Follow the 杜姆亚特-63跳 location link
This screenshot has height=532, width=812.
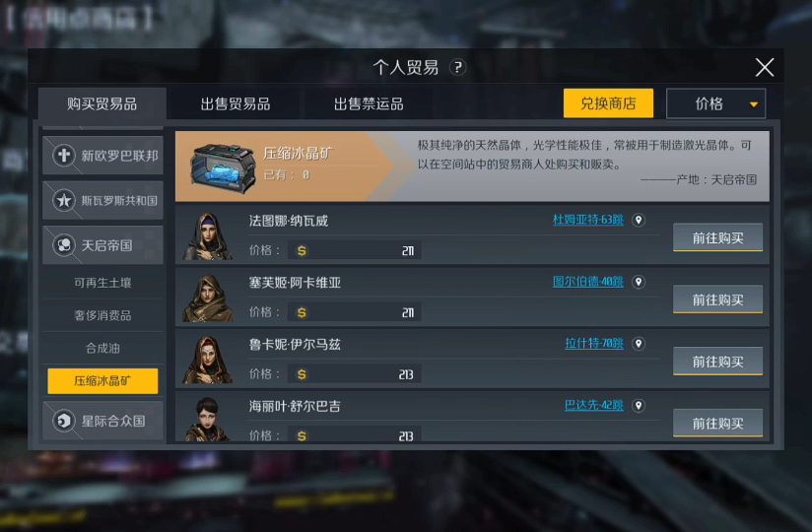[x=587, y=220]
